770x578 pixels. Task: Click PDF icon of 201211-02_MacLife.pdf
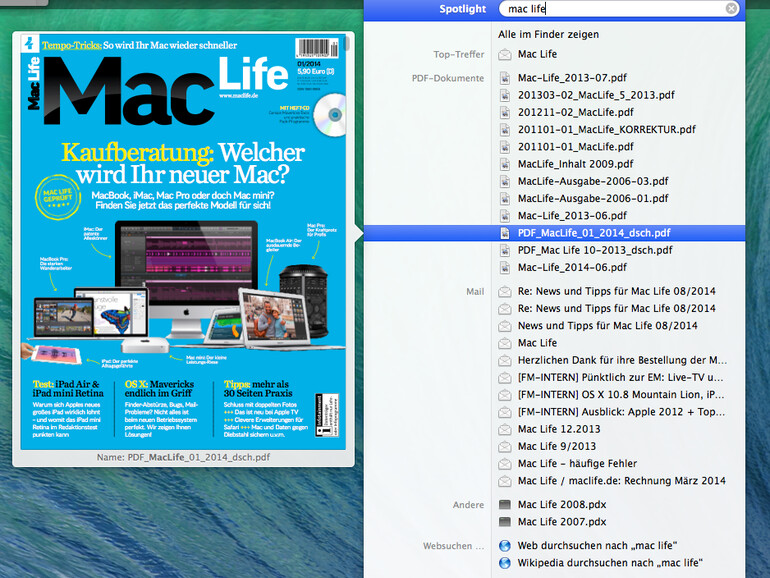click(x=504, y=112)
